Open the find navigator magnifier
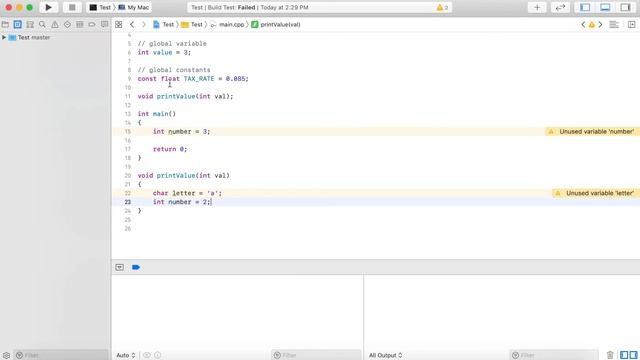Image resolution: width=640 pixels, height=360 pixels. 42,24
